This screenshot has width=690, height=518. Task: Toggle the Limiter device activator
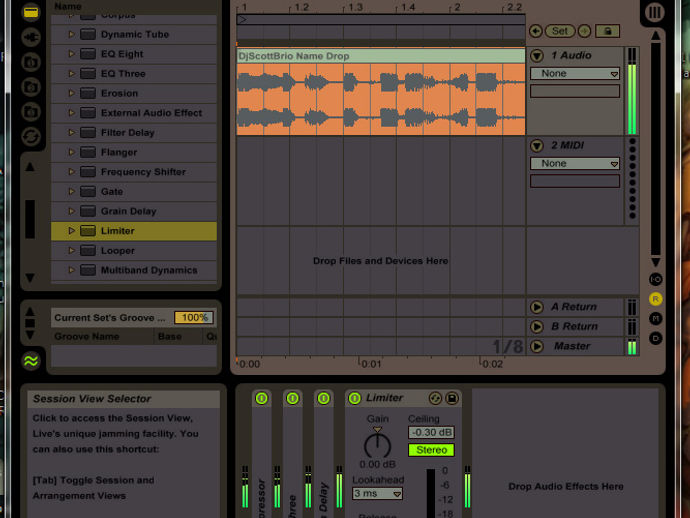click(x=355, y=398)
